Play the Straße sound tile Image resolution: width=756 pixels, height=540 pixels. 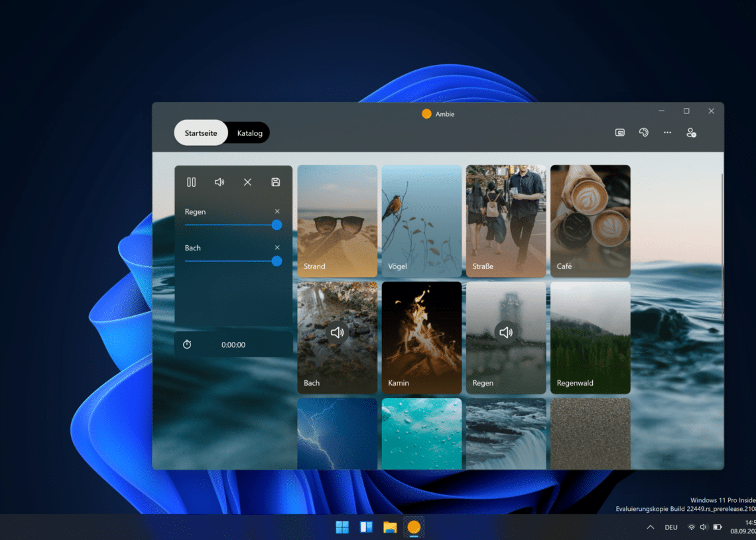506,221
